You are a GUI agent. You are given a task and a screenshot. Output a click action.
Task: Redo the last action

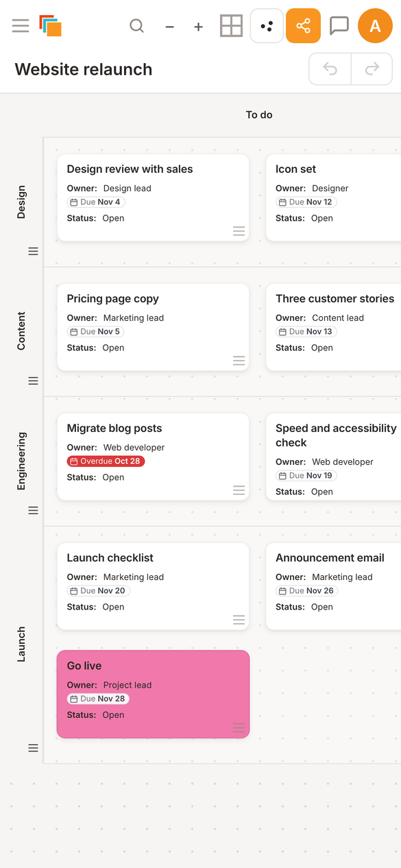coord(372,69)
